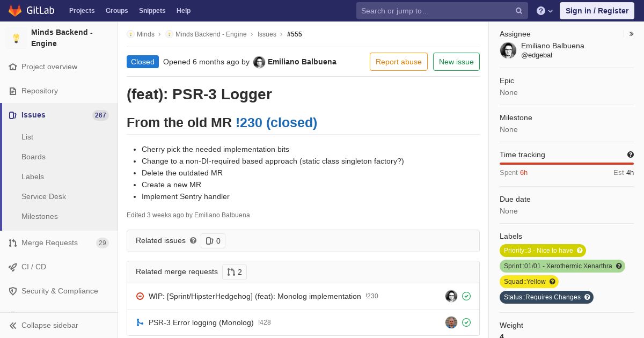The width and height of the screenshot is (644, 338).
Task: Click the lightbulb project avatar
Action: click(16, 38)
